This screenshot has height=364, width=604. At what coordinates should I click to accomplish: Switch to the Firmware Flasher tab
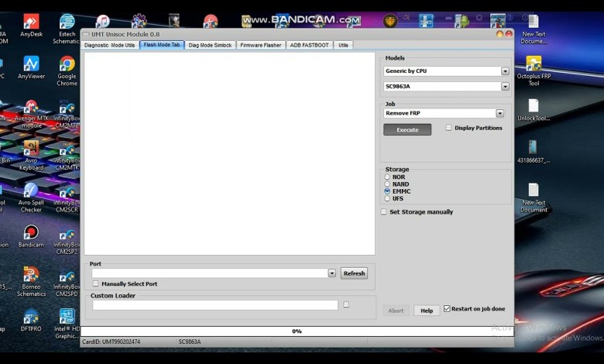(261, 45)
